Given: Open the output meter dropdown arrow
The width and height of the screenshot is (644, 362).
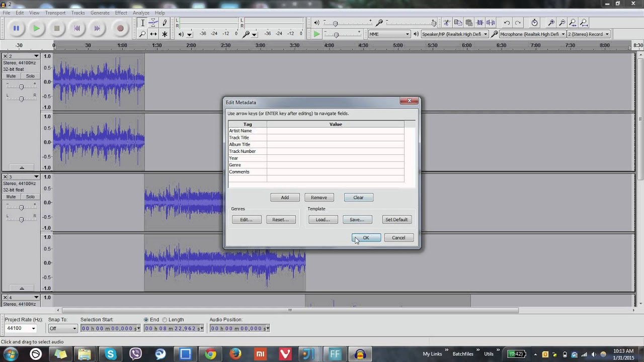Looking at the screenshot, I should [190, 34].
